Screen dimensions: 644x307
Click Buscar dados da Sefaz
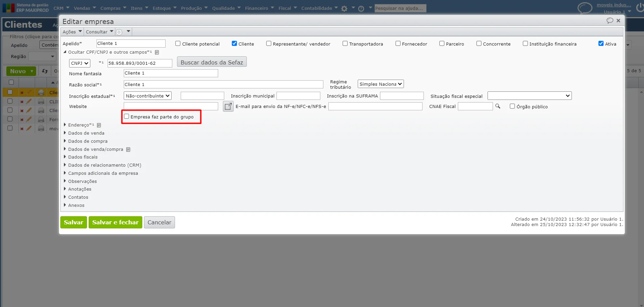click(212, 62)
